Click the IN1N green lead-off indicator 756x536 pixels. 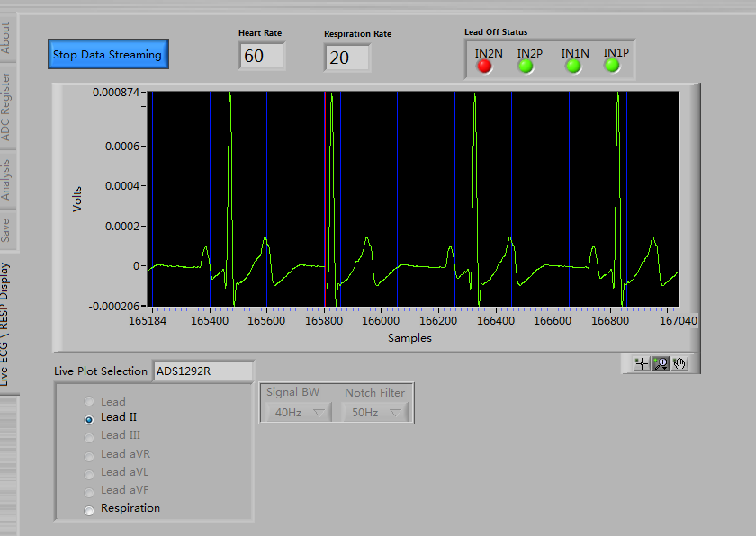(573, 66)
